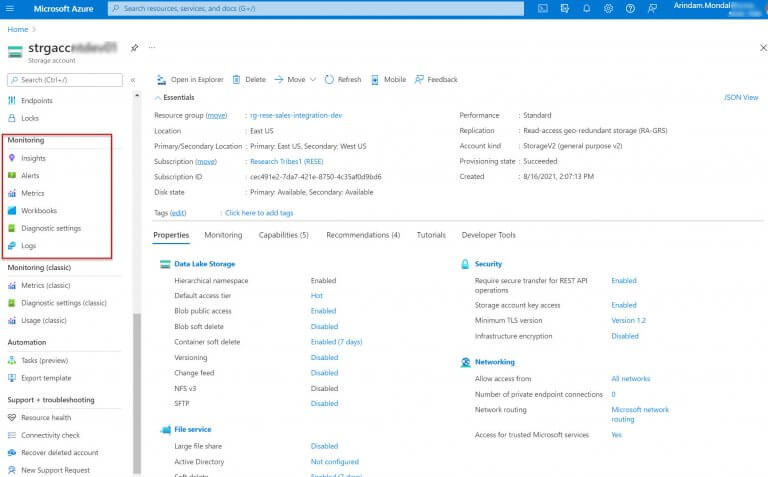Open Tasks (preview) under Automation

tap(45, 360)
